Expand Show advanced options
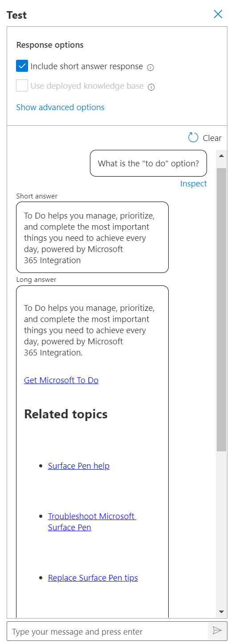 pyautogui.click(x=61, y=107)
